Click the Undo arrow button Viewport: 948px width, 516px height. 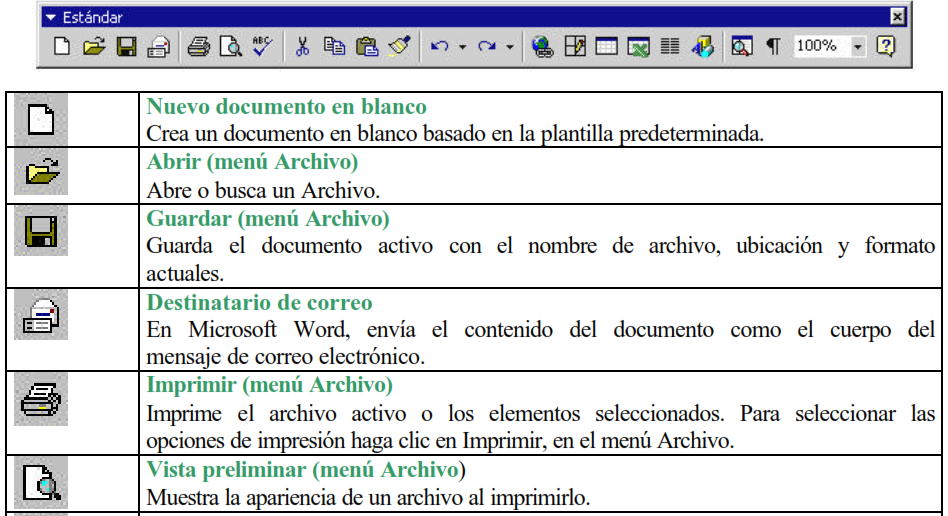click(x=440, y=47)
